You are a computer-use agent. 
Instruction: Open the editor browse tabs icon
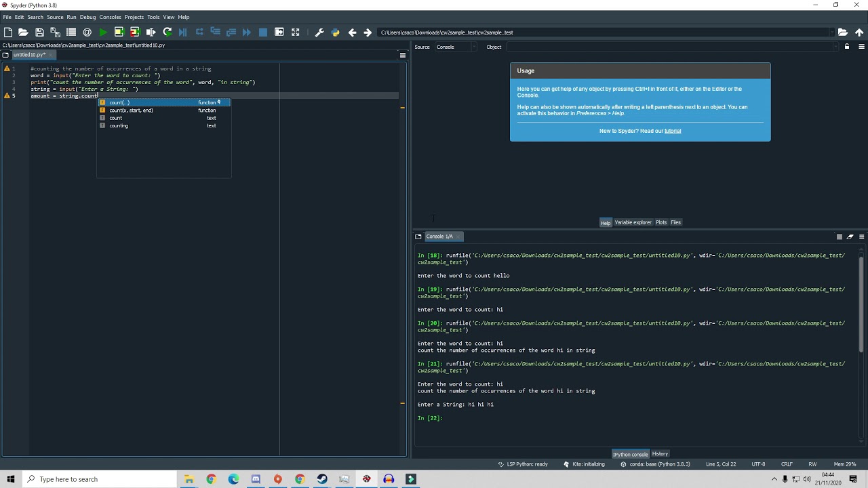(x=5, y=55)
